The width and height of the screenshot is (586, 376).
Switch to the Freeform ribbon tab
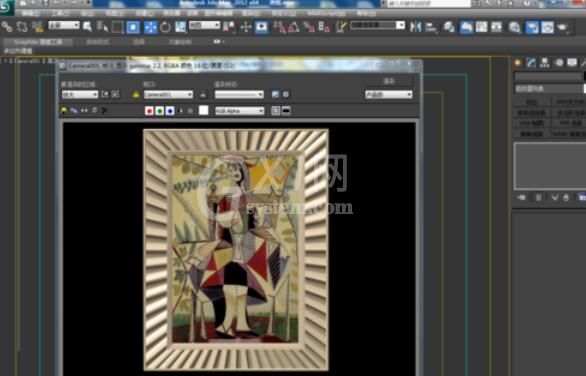(x=98, y=42)
